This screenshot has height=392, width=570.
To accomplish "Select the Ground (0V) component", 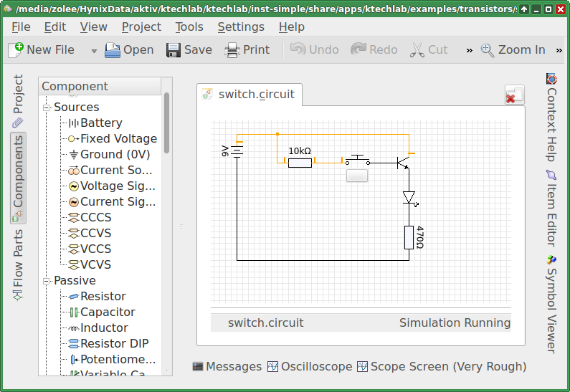I will pos(110,154).
